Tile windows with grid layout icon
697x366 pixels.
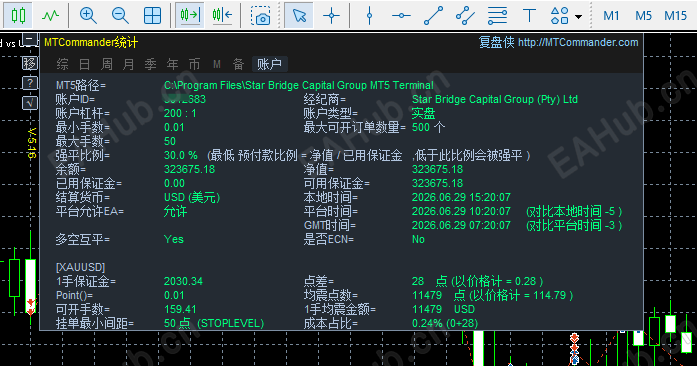[x=152, y=16]
